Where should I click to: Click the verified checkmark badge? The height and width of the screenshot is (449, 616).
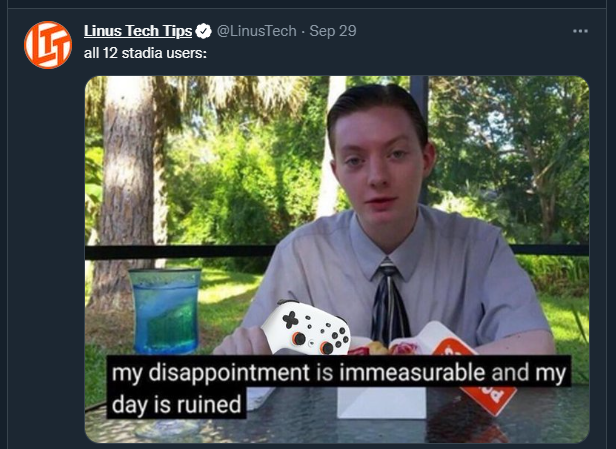point(204,31)
